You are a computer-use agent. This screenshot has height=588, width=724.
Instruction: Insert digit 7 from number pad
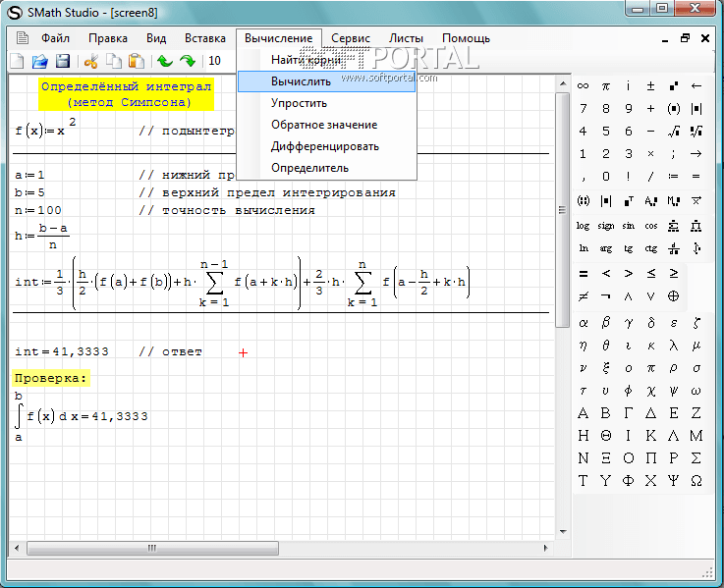(x=584, y=108)
